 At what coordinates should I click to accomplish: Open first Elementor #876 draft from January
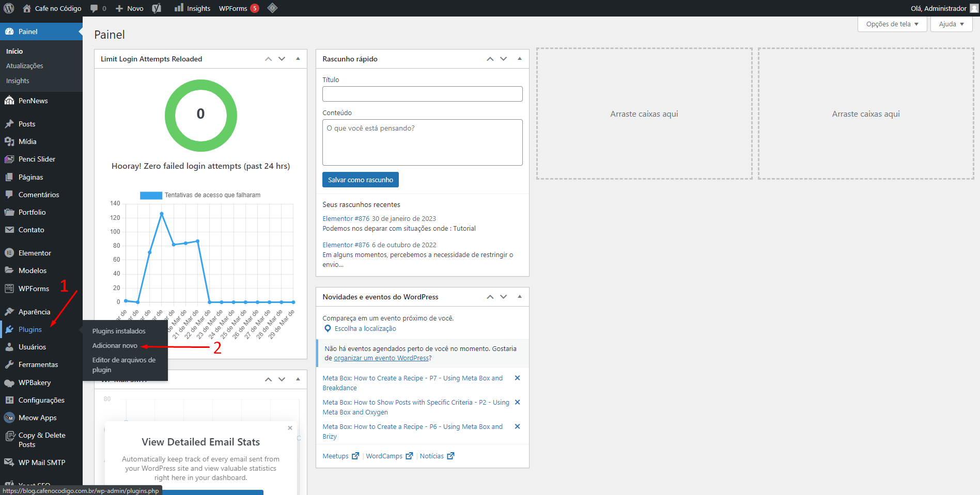pyautogui.click(x=346, y=218)
